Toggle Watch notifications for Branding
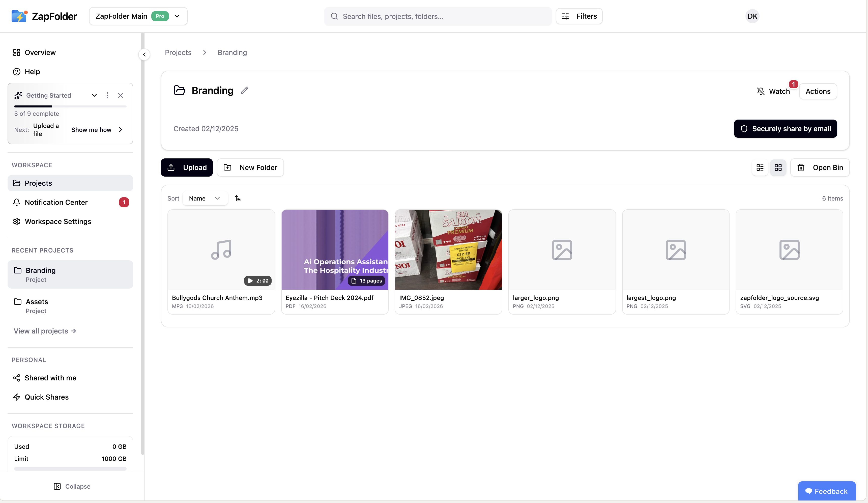The height and width of the screenshot is (503, 868). (773, 91)
